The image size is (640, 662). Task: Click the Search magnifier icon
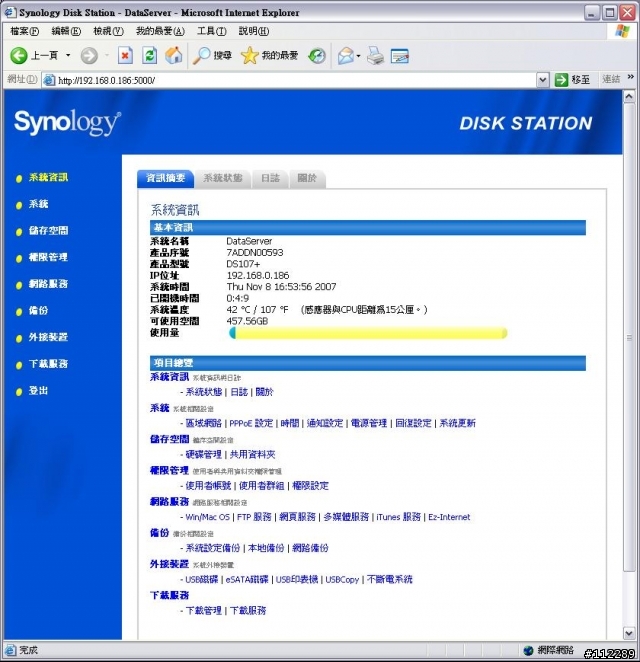201,56
